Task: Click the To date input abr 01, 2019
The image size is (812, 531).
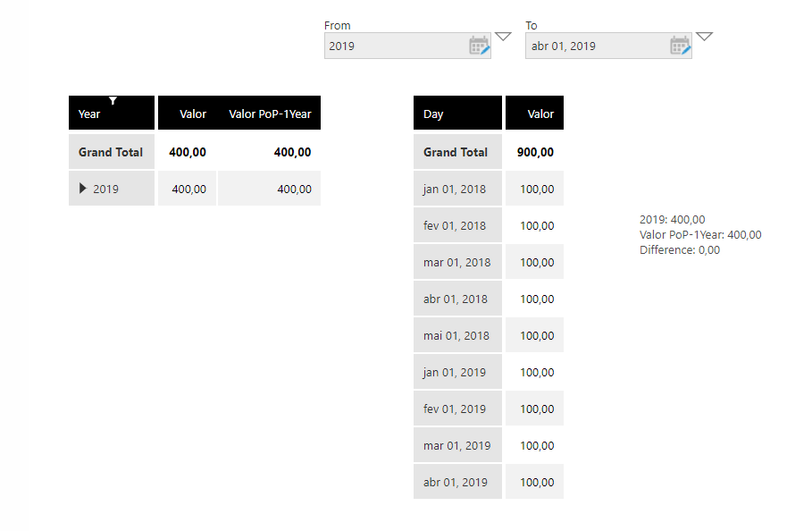Action: pyautogui.click(x=598, y=46)
